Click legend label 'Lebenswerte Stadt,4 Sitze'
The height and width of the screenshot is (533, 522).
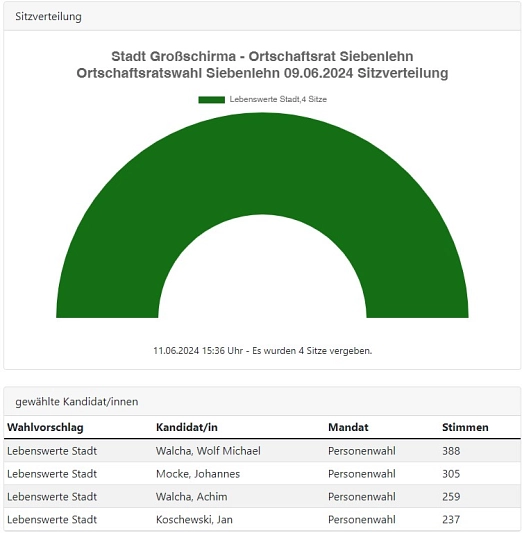(x=278, y=99)
